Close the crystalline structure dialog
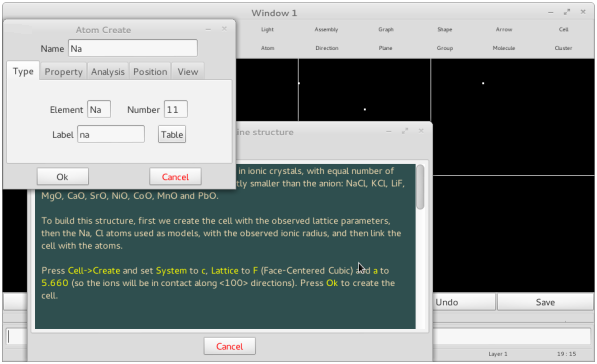This screenshot has width=597, height=364. [421, 131]
